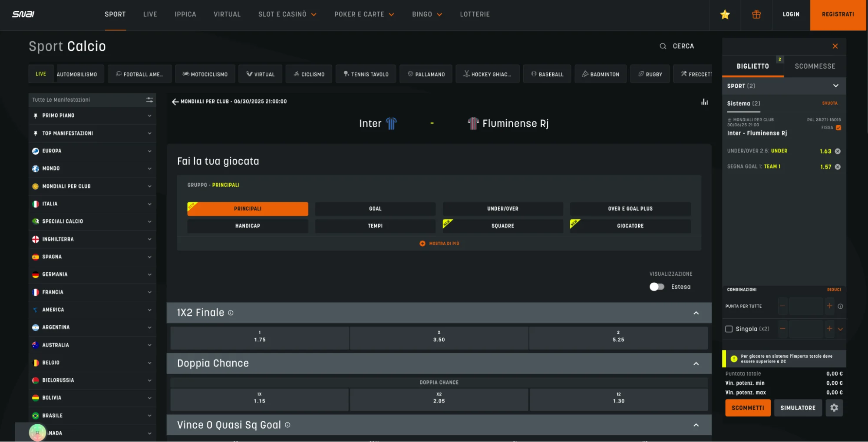Click the favorites star icon
The height and width of the screenshot is (442, 868).
click(725, 15)
